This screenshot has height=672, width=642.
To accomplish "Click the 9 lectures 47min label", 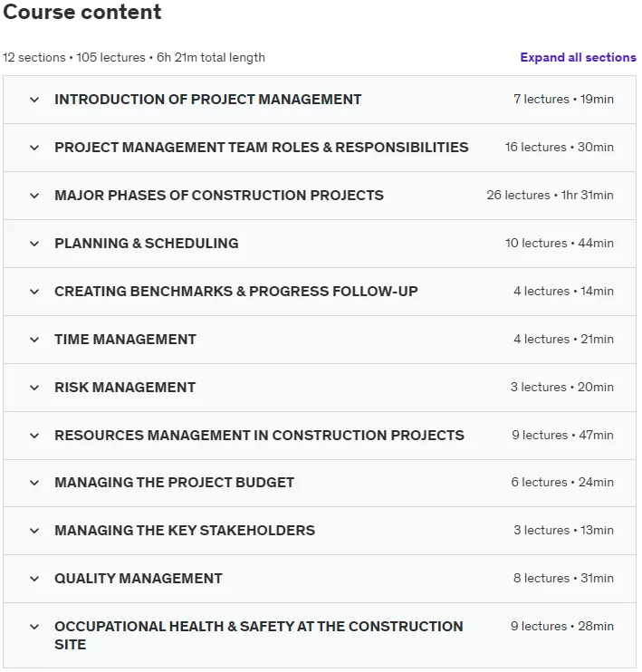I will pyautogui.click(x=562, y=435).
